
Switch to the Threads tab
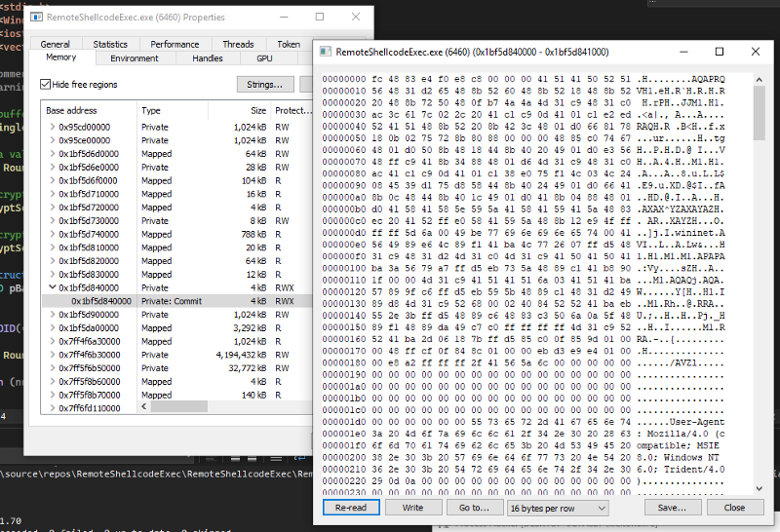pyautogui.click(x=238, y=44)
